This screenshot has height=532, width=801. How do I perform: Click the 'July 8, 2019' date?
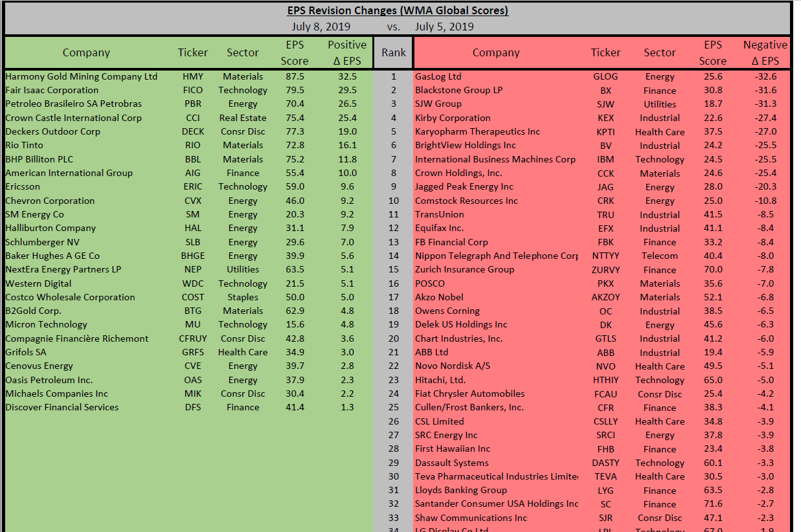(321, 27)
